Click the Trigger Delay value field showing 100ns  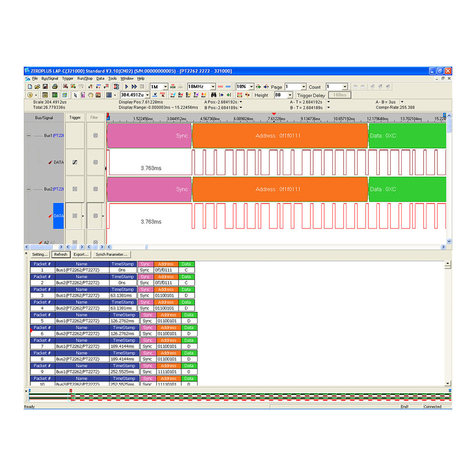click(x=339, y=95)
